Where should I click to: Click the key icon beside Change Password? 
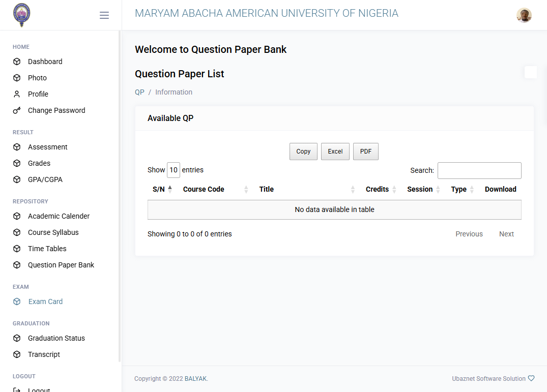click(x=17, y=110)
